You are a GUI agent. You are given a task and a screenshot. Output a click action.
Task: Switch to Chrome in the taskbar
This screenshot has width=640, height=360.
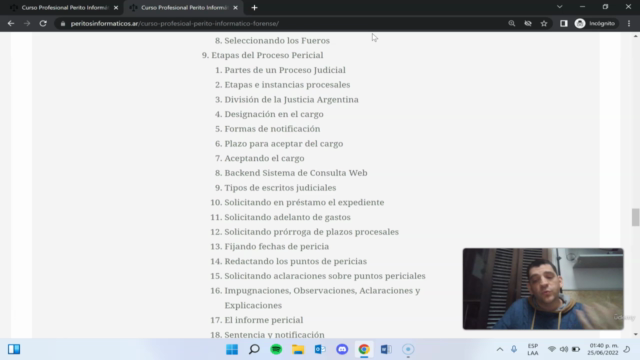pos(364,349)
